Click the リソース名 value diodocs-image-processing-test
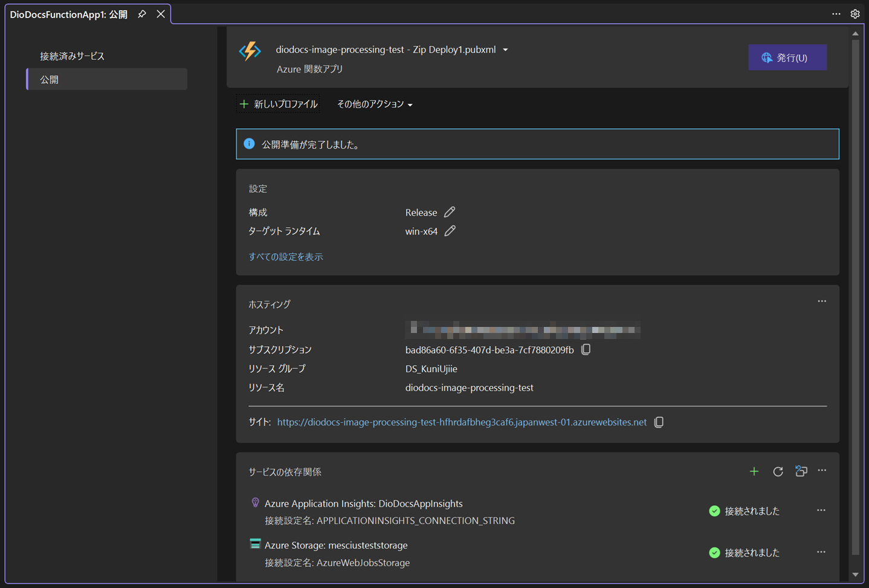The image size is (869, 588). [x=469, y=387]
